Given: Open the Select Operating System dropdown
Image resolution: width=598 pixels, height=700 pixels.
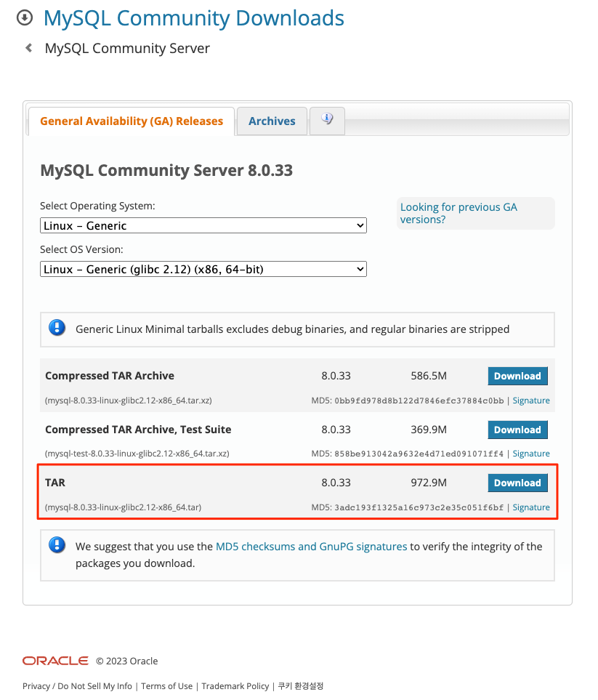Looking at the screenshot, I should (203, 225).
